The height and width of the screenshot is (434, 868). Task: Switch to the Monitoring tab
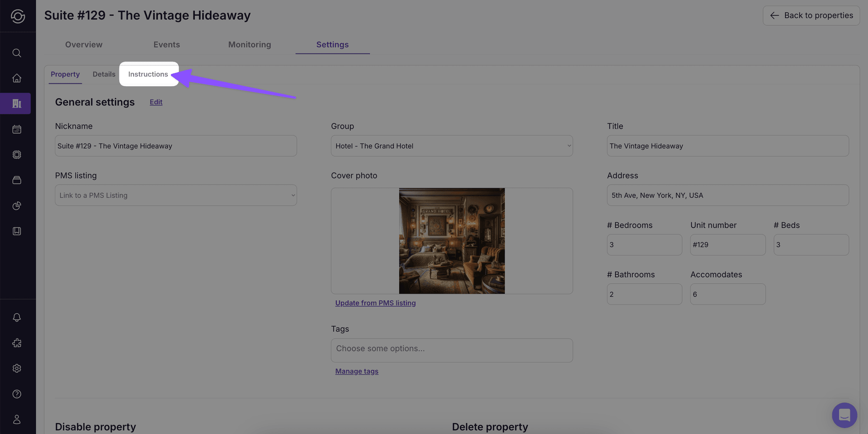point(249,44)
